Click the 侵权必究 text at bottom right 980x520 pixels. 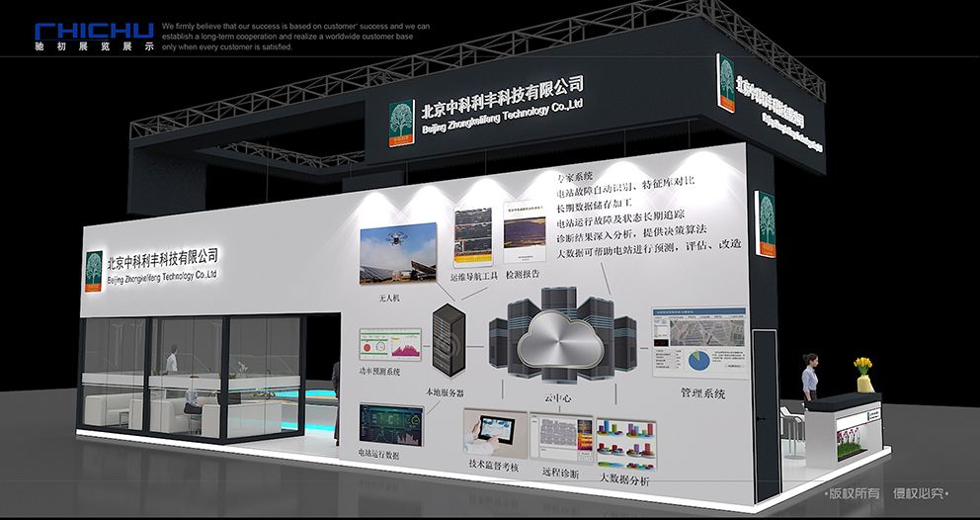point(919,493)
